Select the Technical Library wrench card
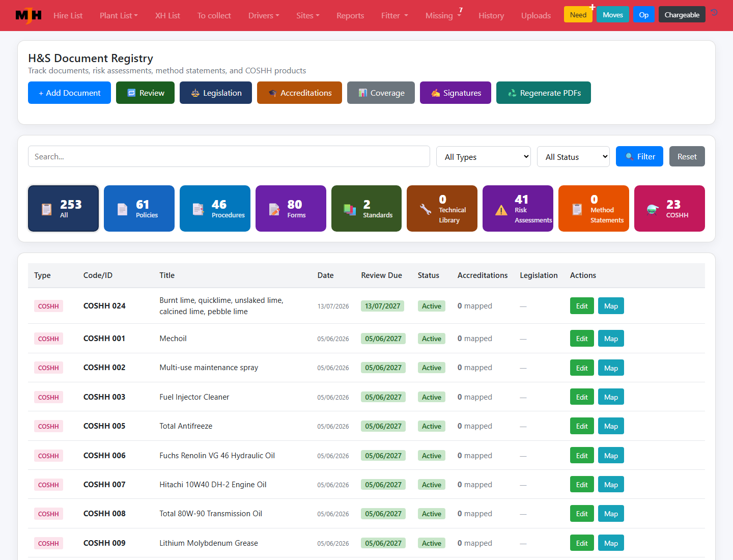This screenshot has height=560, width=733. 442,209
